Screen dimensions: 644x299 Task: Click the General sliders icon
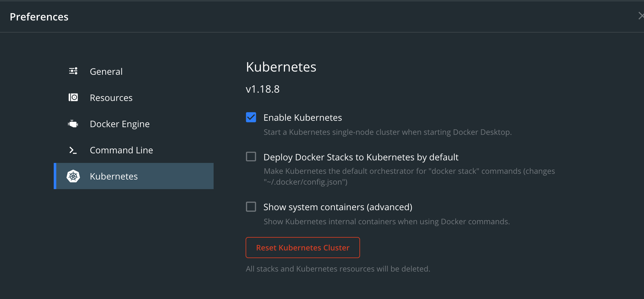tap(73, 71)
